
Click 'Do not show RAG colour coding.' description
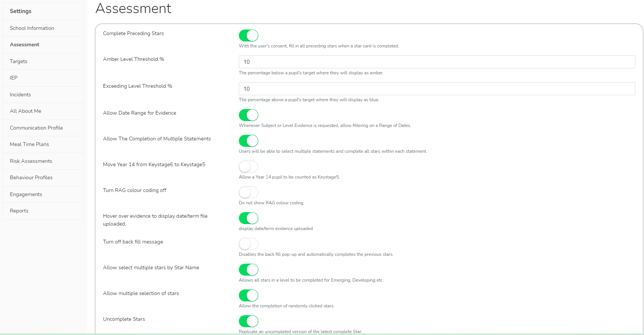tap(271, 203)
